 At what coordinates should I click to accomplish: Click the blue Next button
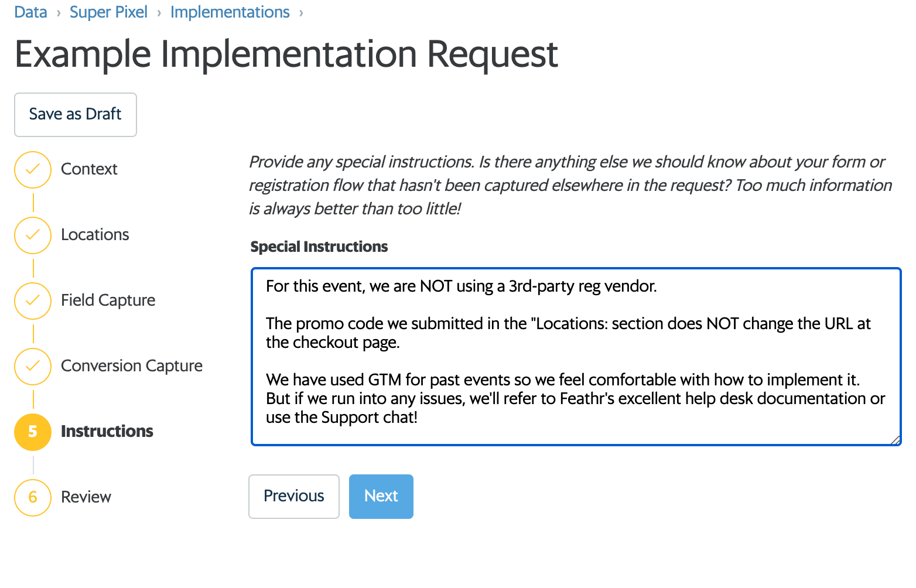tap(381, 497)
